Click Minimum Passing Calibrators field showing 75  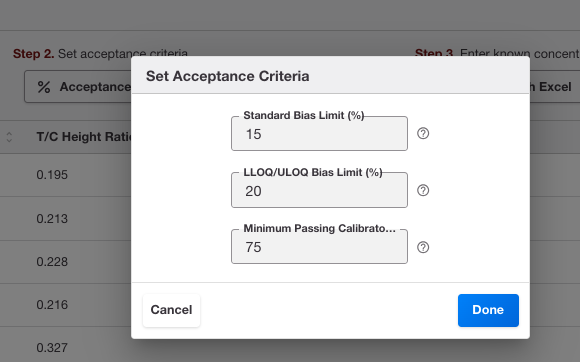click(x=319, y=247)
